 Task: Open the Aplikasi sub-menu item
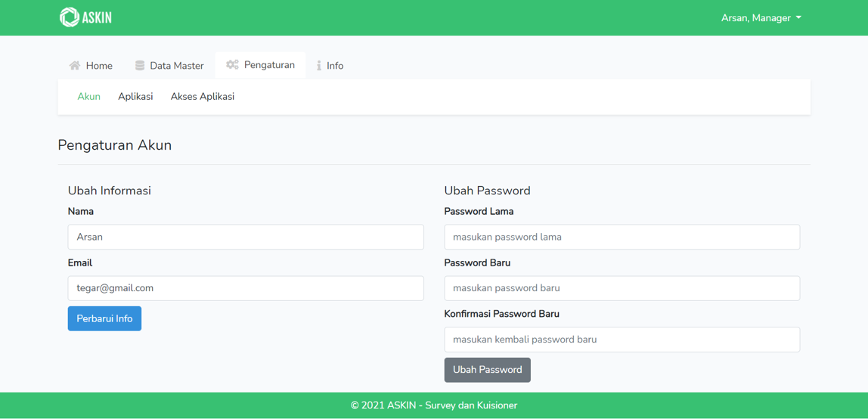[x=135, y=96]
